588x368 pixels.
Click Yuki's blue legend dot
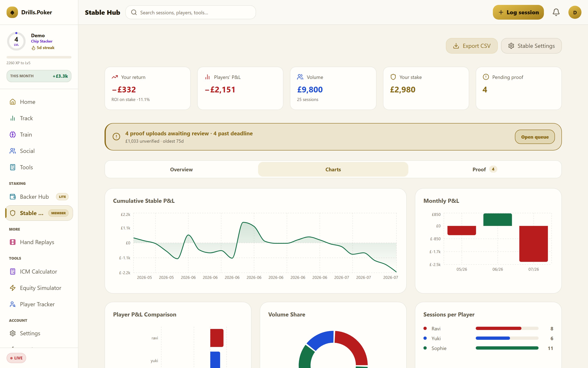coord(425,338)
